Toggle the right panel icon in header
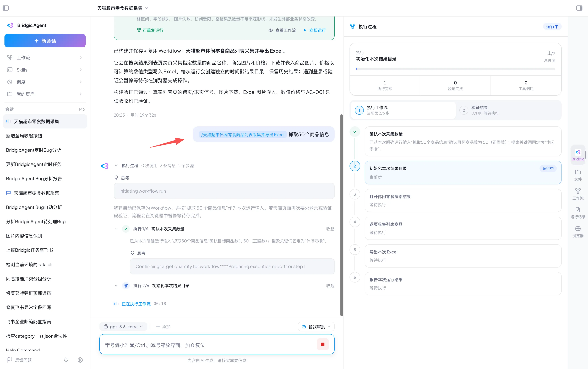588x369 pixels. point(579,8)
